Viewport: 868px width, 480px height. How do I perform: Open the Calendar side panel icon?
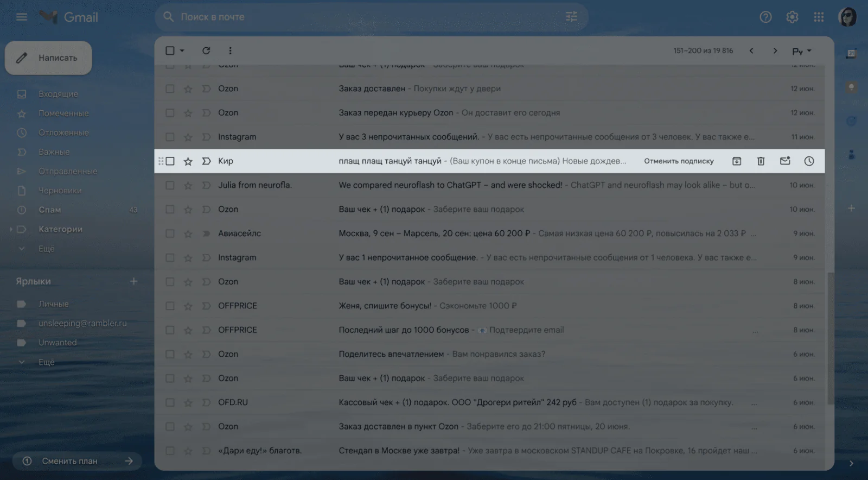click(851, 53)
